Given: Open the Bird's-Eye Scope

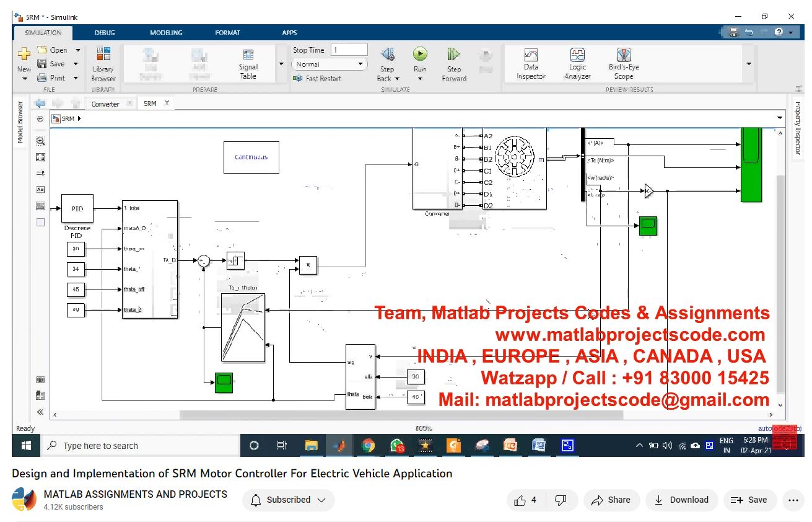Looking at the screenshot, I should coord(624,64).
